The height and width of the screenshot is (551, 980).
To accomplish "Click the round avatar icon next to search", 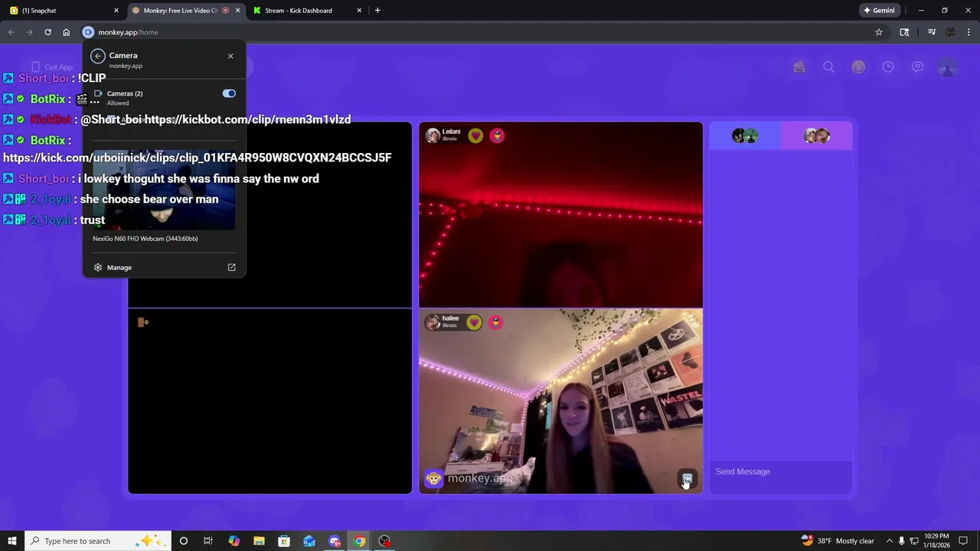I will [x=858, y=67].
